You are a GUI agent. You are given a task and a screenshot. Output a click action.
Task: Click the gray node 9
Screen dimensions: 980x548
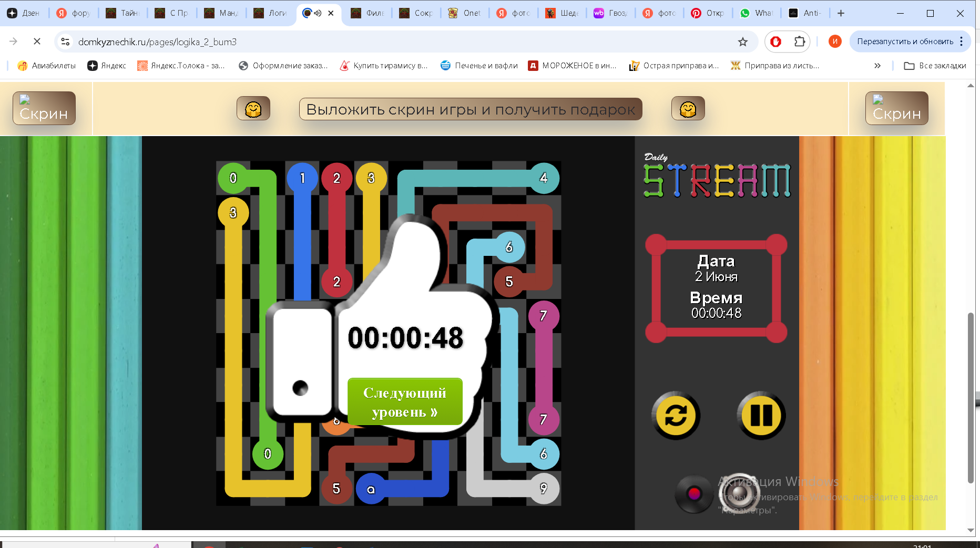click(x=544, y=489)
